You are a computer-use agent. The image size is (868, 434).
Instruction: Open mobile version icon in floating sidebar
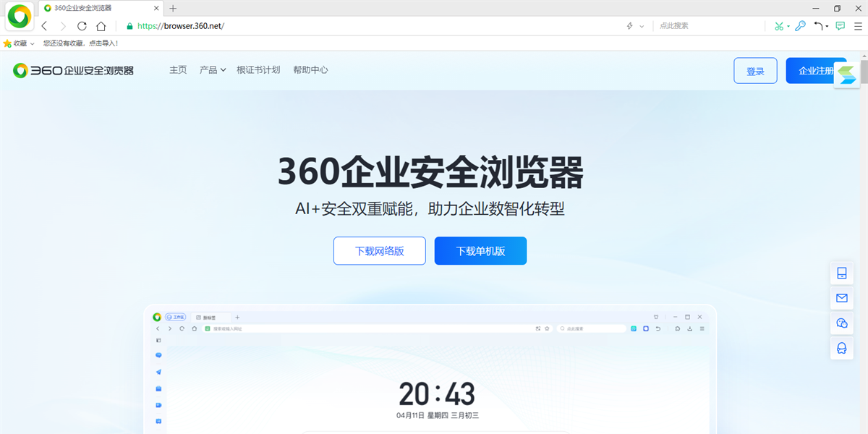[x=841, y=273]
